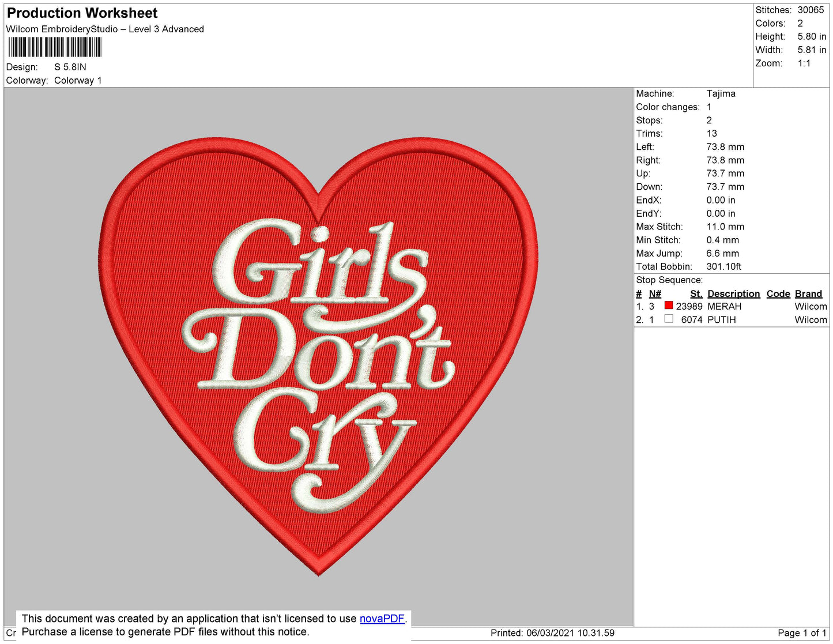Click the 'Down:' label
Image resolution: width=833 pixels, height=644 pixels.
click(649, 187)
